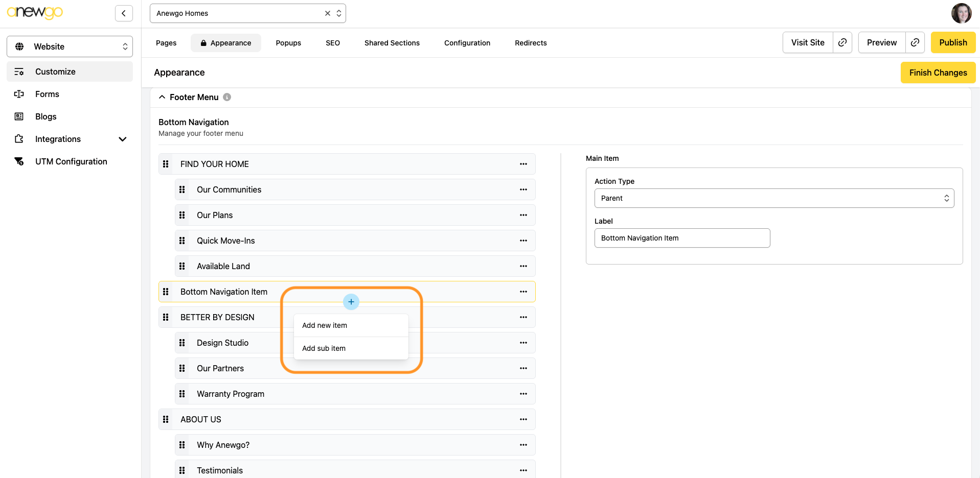Click the link icon beside Preview
The width and height of the screenshot is (980, 478).
pos(915,42)
